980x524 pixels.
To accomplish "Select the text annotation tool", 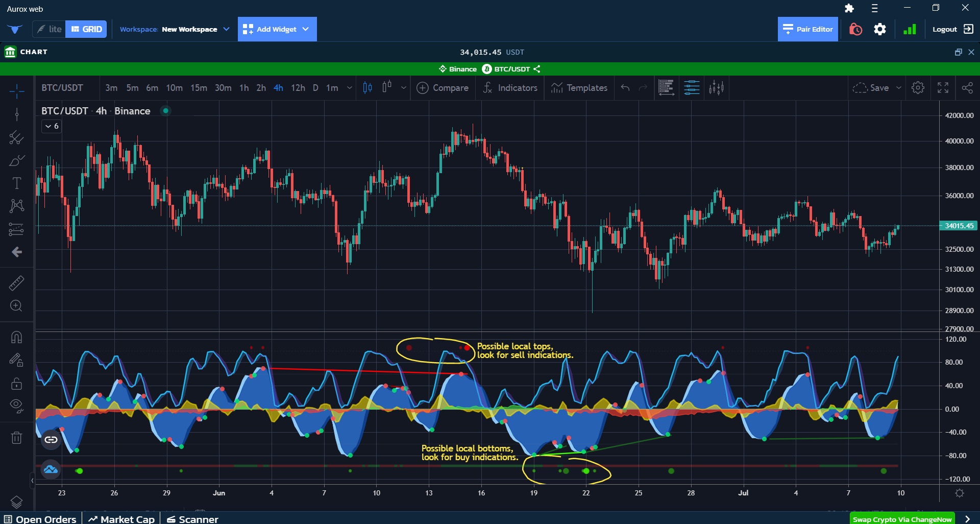I will pyautogui.click(x=16, y=183).
